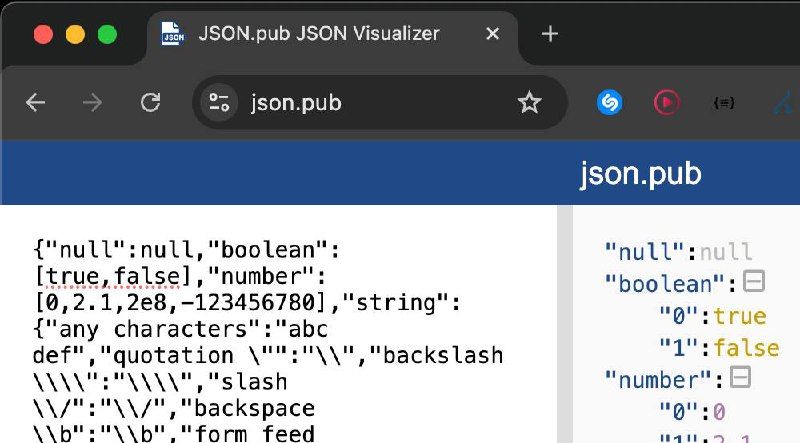
Task: Open site information icon in address bar
Action: (219, 103)
